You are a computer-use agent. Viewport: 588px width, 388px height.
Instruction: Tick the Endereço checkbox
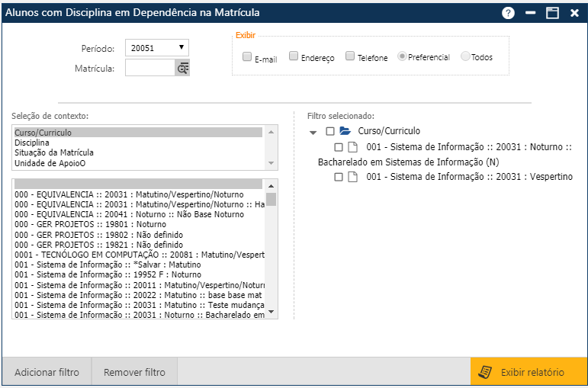click(294, 56)
